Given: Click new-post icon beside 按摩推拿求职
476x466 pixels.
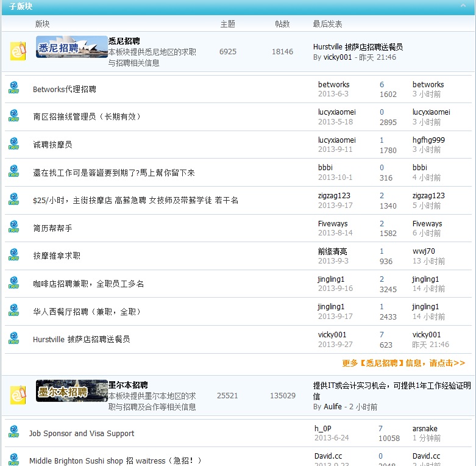Looking at the screenshot, I should coord(13,255).
